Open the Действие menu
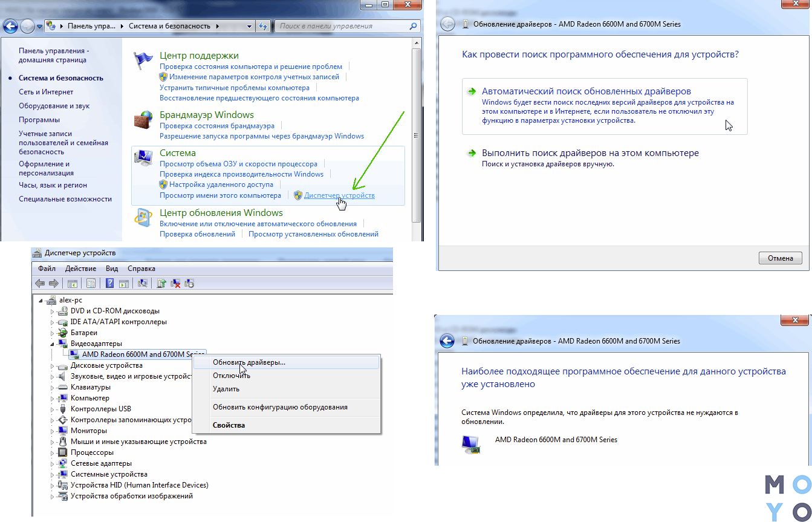 80,269
